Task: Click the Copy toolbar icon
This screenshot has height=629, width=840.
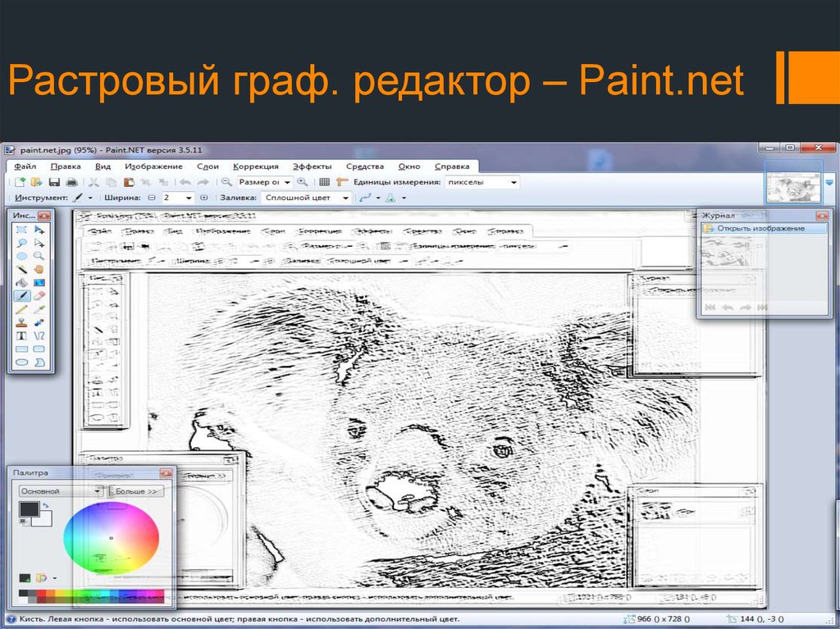Action: coord(112,182)
